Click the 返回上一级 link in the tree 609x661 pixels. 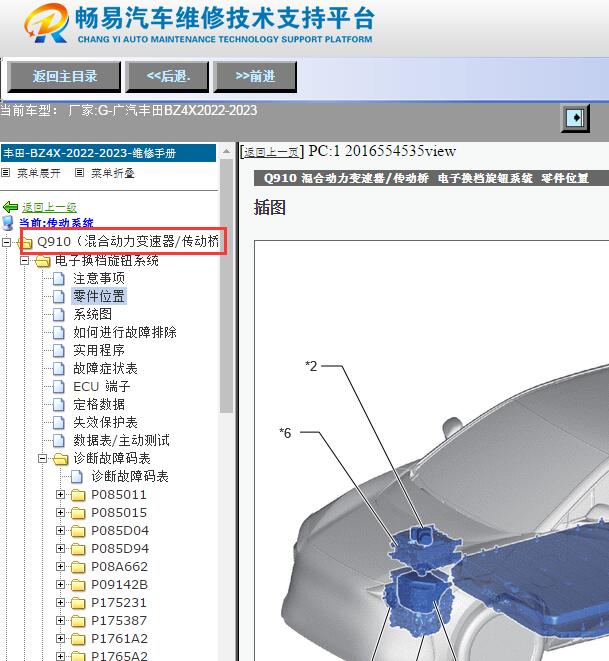(49, 207)
